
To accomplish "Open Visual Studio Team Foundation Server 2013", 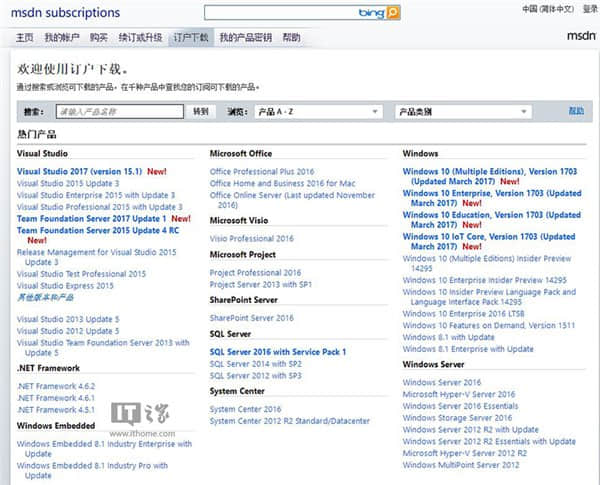I will pos(103,348).
